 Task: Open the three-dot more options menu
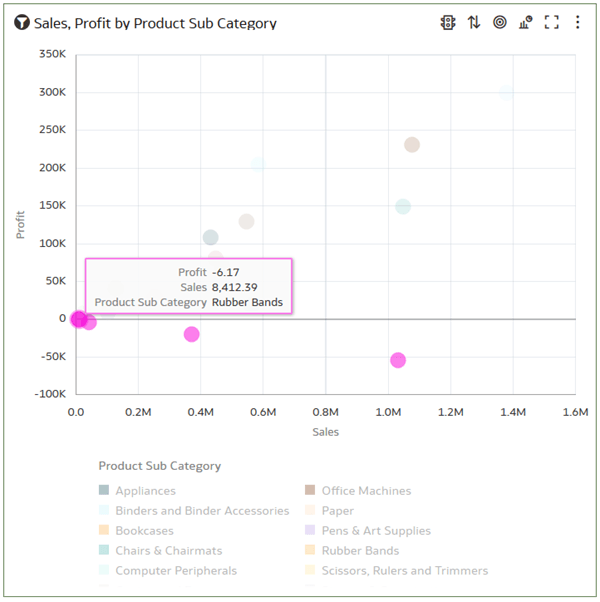[577, 22]
